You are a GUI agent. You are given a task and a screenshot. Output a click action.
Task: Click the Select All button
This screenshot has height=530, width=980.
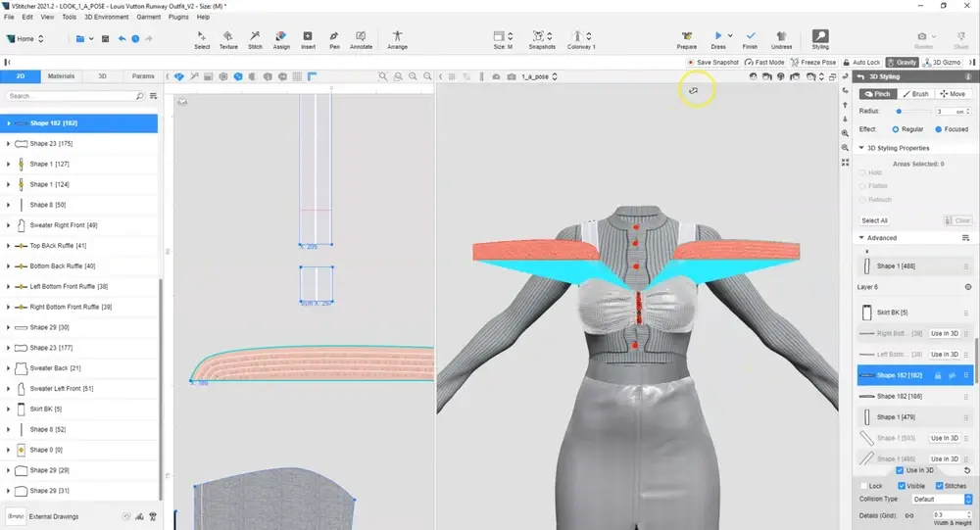click(875, 220)
